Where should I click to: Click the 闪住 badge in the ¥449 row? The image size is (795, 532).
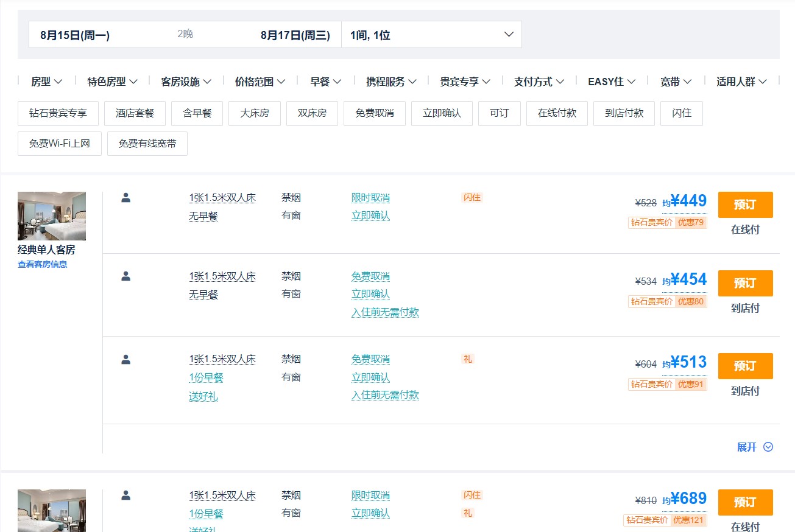click(x=472, y=198)
